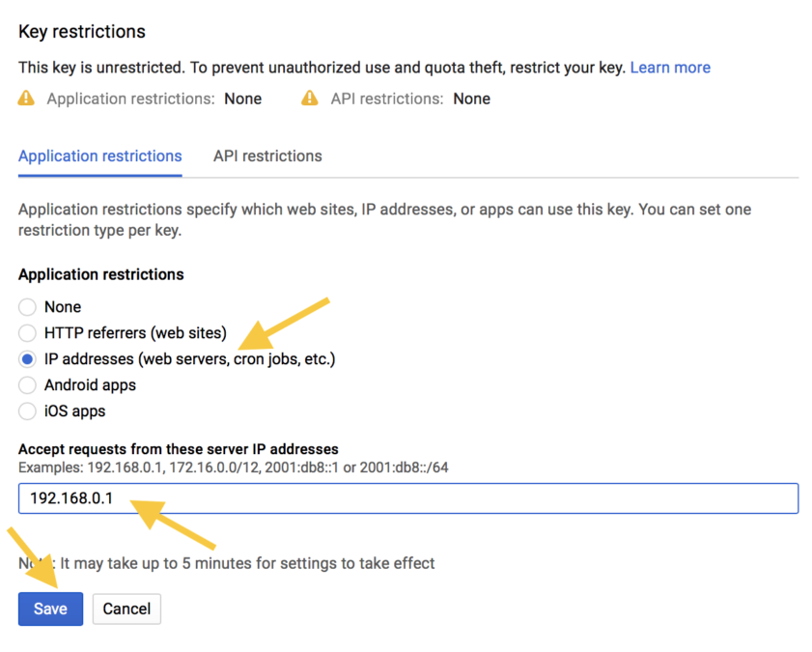The height and width of the screenshot is (652, 812).
Task: Click the Key restrictions heading
Action: pos(81,31)
